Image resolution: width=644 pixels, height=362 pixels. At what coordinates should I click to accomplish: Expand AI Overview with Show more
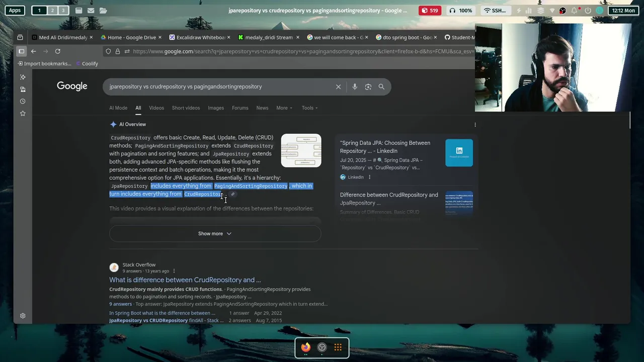pyautogui.click(x=215, y=234)
